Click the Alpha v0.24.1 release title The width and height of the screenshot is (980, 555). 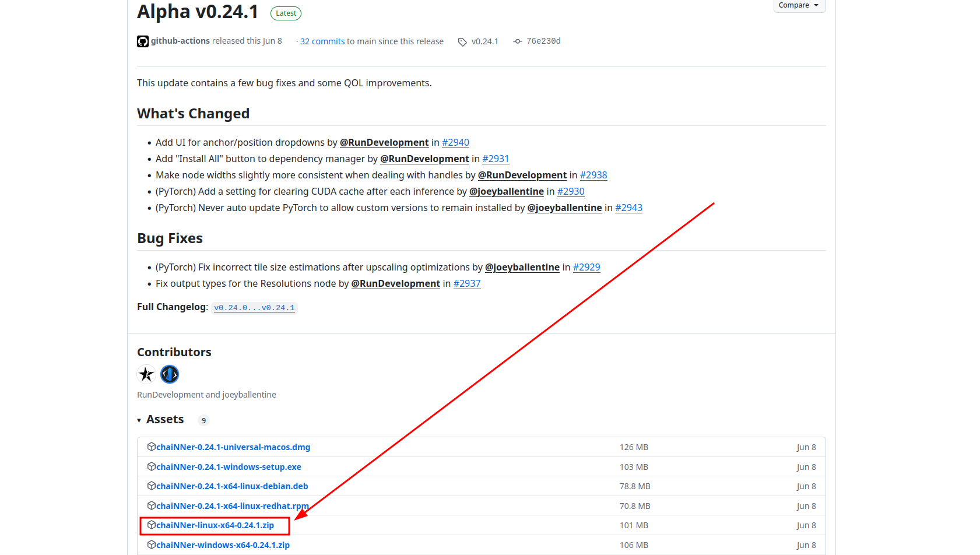pyautogui.click(x=198, y=12)
